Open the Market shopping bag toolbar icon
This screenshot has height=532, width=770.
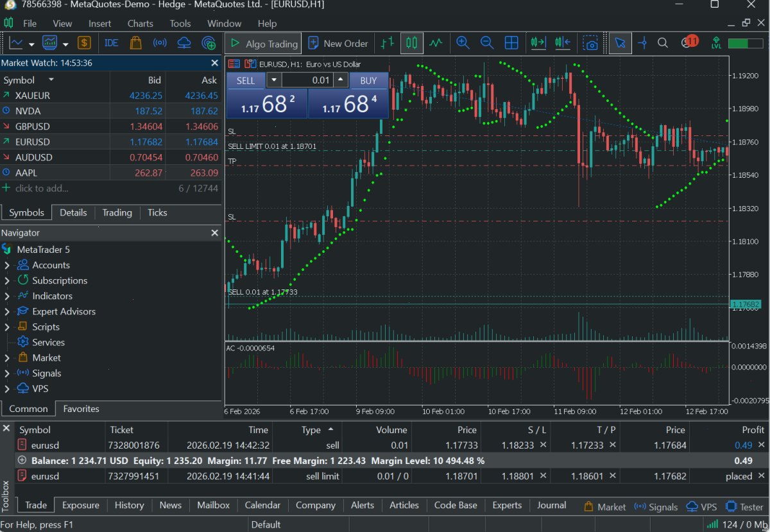click(x=135, y=43)
